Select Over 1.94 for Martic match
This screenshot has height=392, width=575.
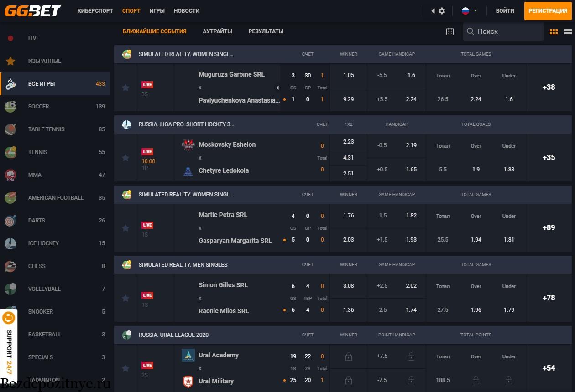click(x=476, y=240)
